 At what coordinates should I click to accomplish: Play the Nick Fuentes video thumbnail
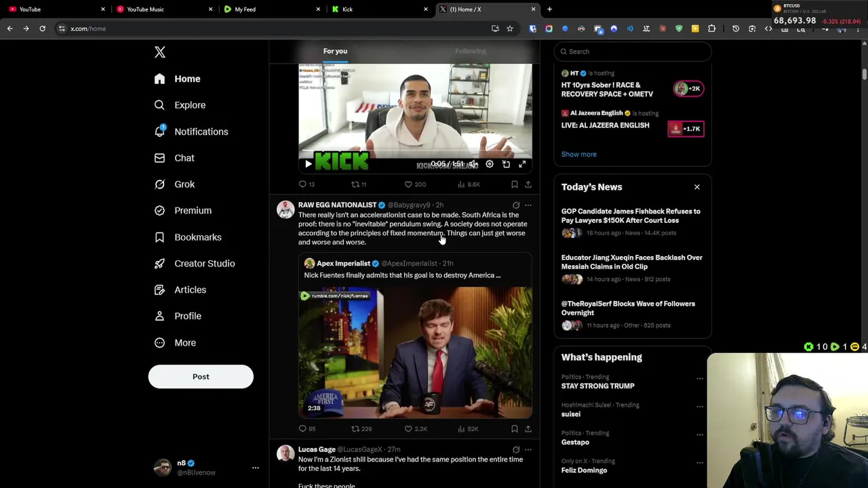415,352
